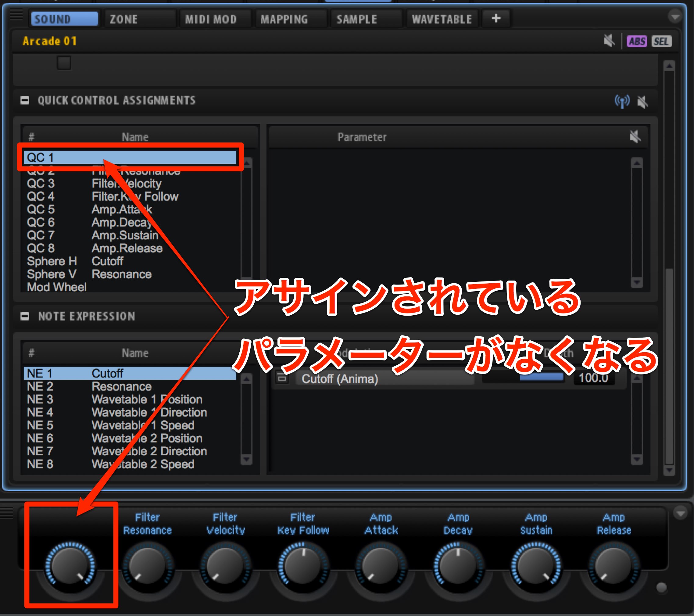The height and width of the screenshot is (616, 694).
Task: Adjust the Cutoff depth slider bar
Action: click(x=523, y=377)
